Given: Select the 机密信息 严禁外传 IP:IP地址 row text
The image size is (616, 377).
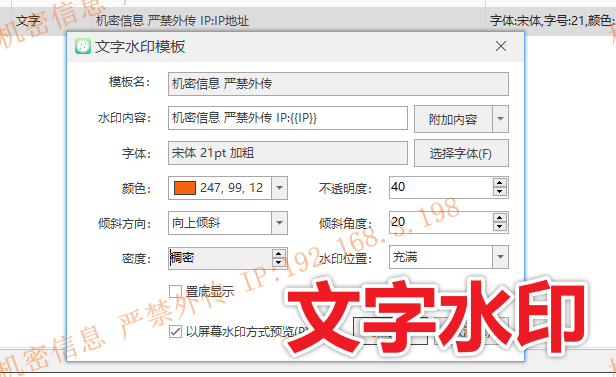Looking at the screenshot, I should click(172, 20).
